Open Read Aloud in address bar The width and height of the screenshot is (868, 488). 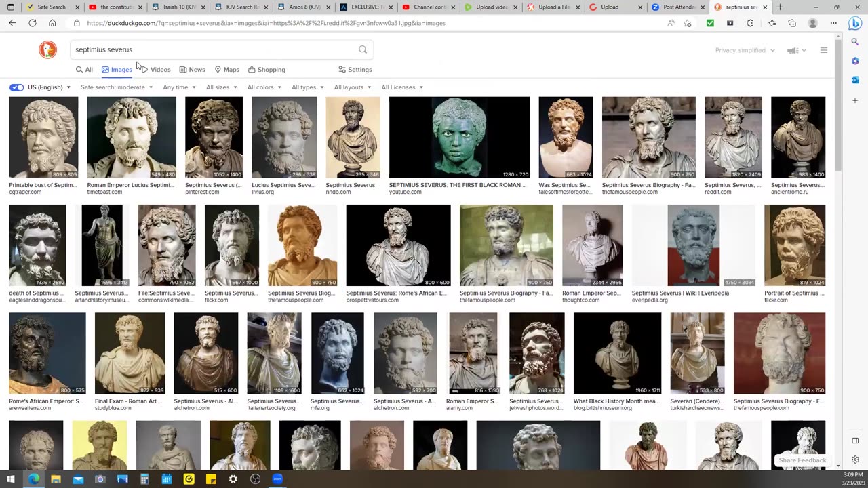point(671,23)
